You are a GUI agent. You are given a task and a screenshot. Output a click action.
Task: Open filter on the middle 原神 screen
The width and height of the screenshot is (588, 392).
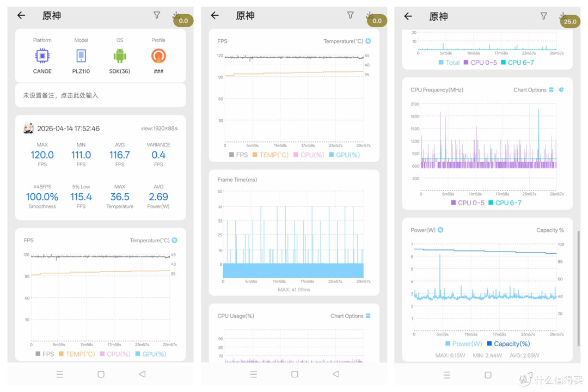(350, 15)
